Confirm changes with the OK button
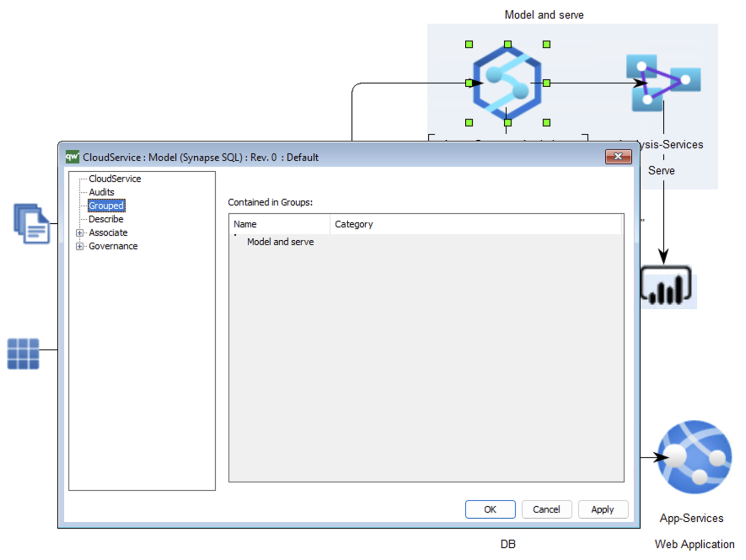 point(490,509)
